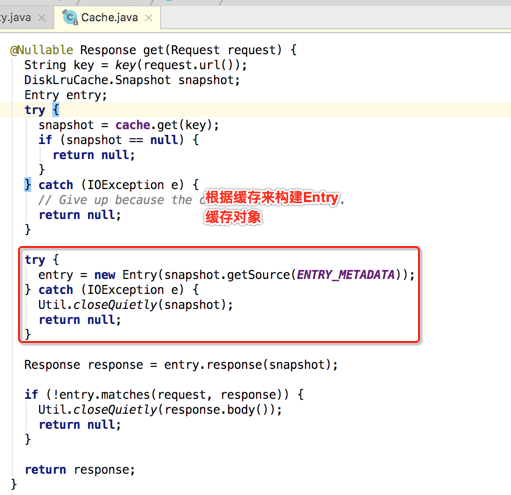The width and height of the screenshot is (511, 495).
Task: Click the '!entry.matches(request, response)' condition
Action: tap(167, 395)
